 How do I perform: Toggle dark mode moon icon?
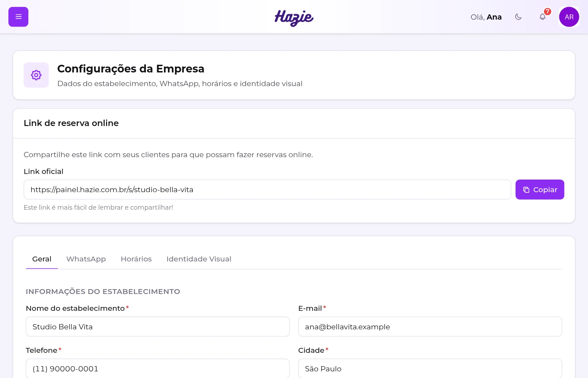(518, 17)
